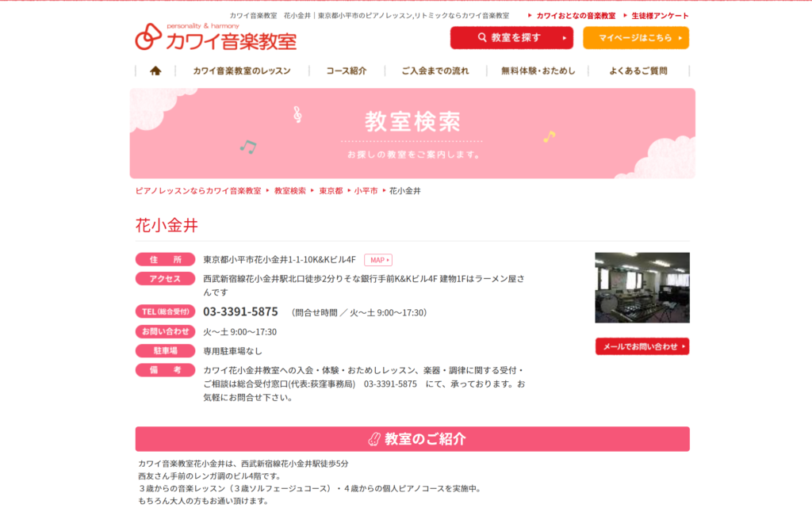Click the TEL(総合受付) label badge

point(165,311)
